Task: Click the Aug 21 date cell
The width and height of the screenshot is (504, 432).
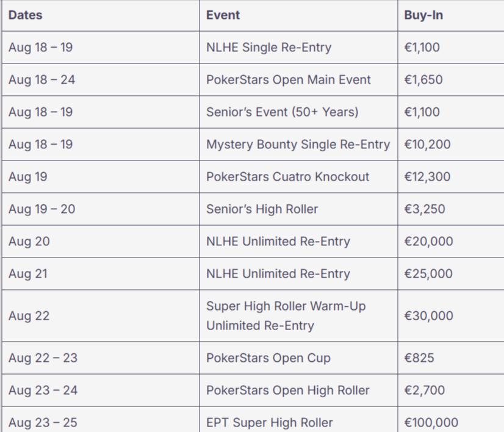Action: tap(28, 274)
